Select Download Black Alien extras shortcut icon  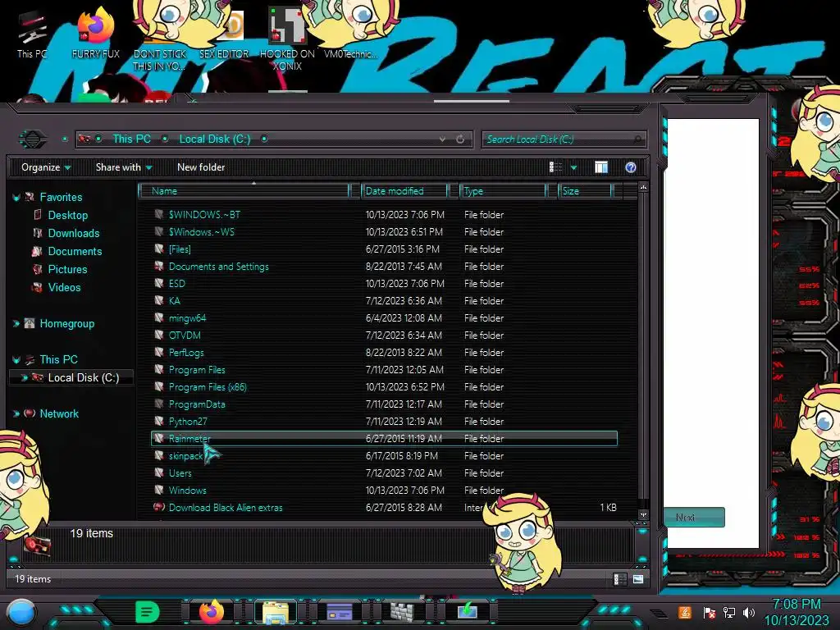point(159,507)
